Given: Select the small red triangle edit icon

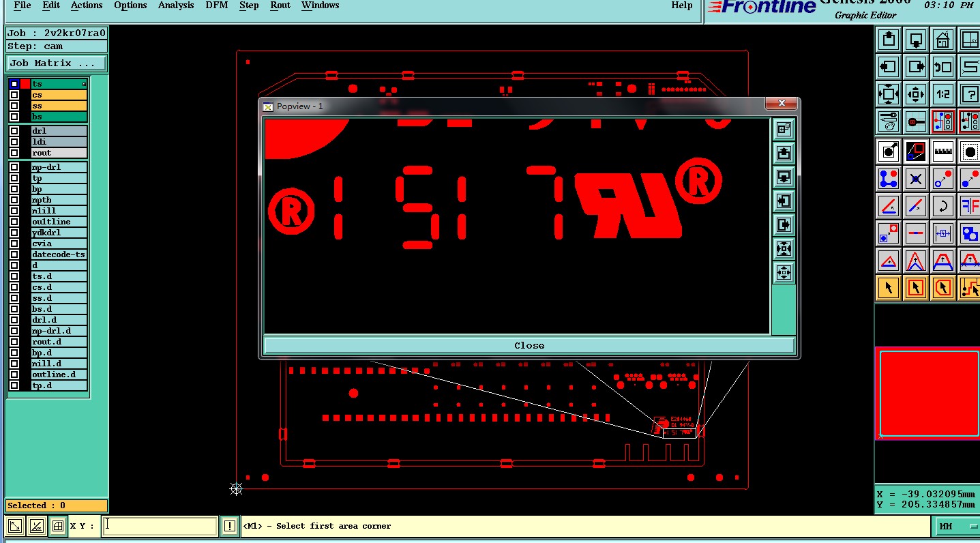Looking at the screenshot, I should 889,261.
